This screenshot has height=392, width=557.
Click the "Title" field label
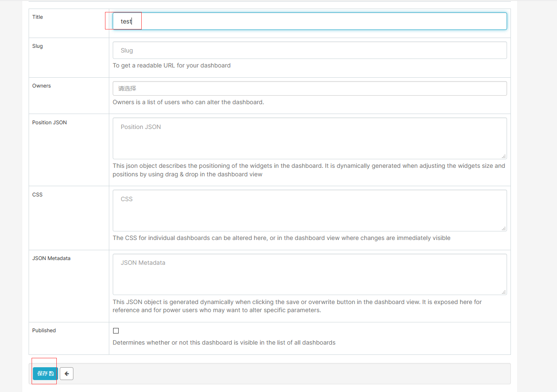coord(38,17)
